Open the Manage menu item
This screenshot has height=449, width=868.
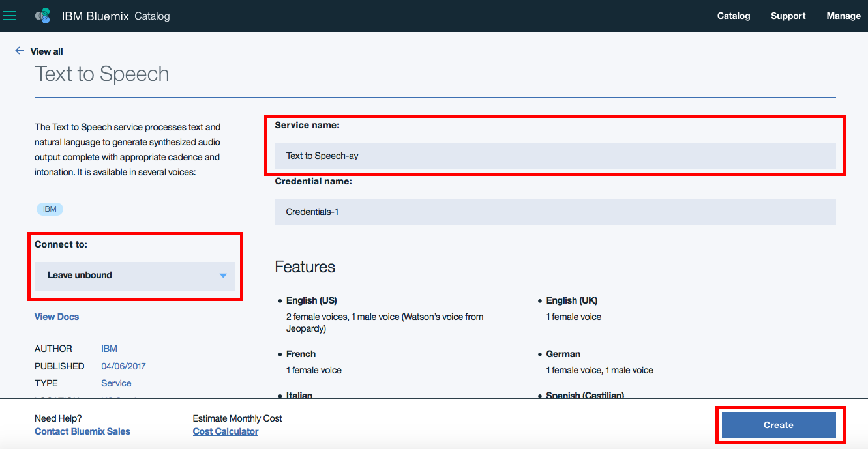click(x=843, y=16)
